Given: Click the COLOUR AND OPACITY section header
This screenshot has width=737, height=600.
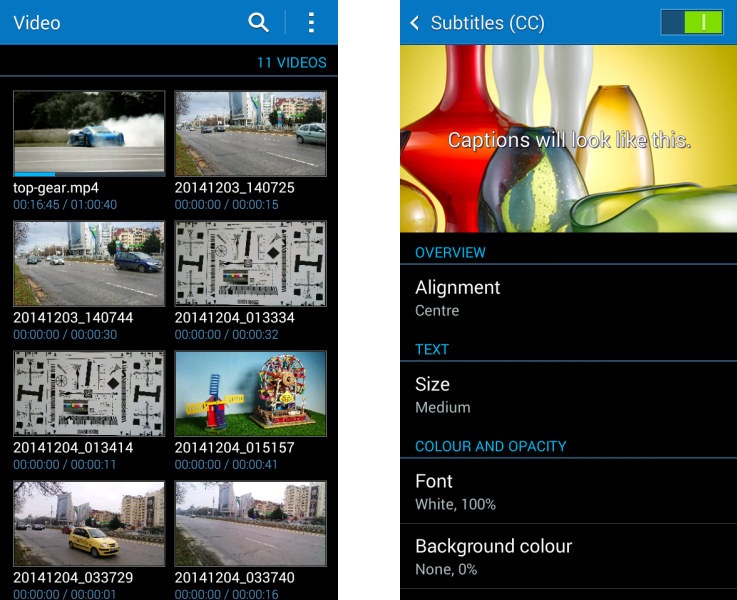Looking at the screenshot, I should [491, 446].
